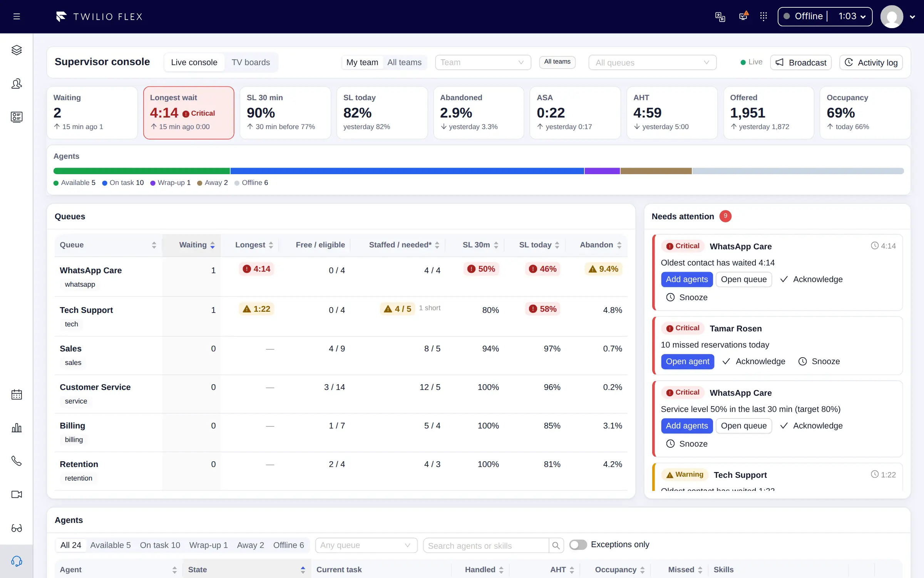The image size is (924, 578).
Task: Snooze the Tamar Rosen alert
Action: pos(819,361)
